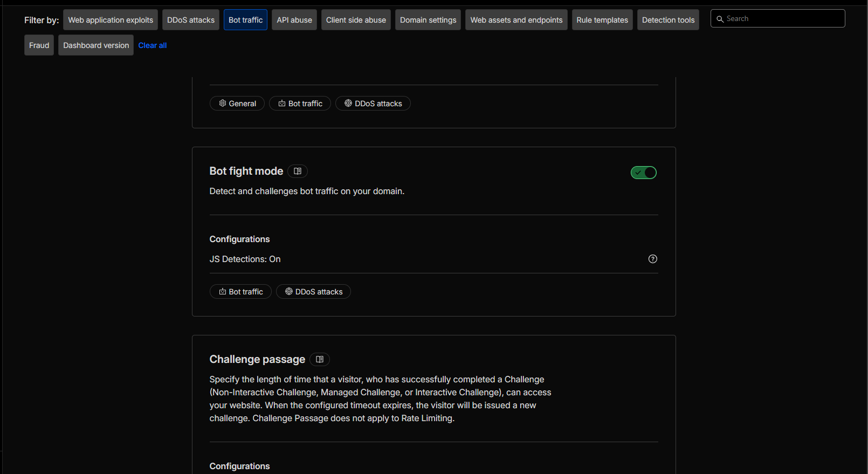
Task: Filter by API abuse
Action: coord(294,20)
